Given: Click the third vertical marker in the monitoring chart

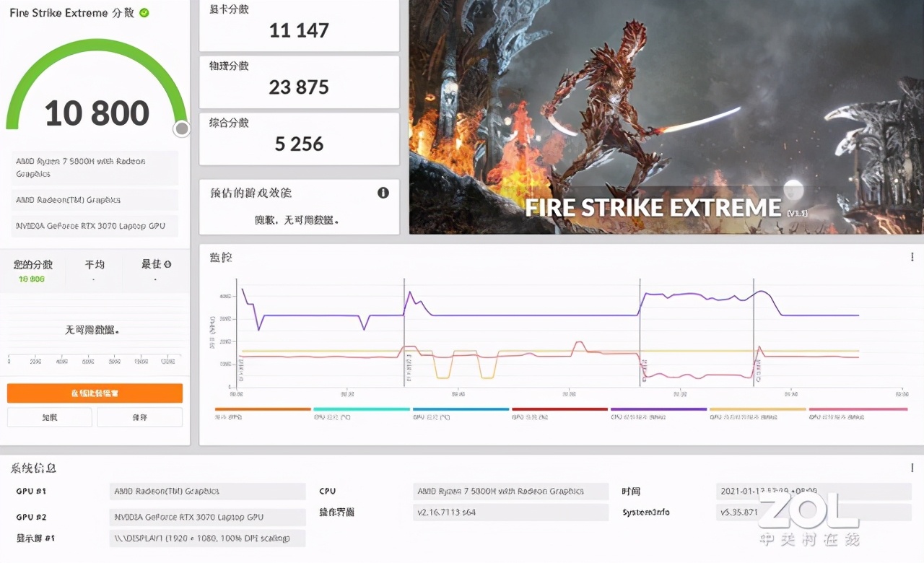Looking at the screenshot, I should [x=754, y=332].
